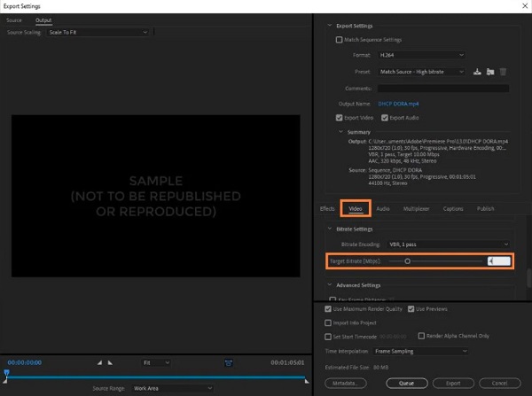Uncheck Export Video checkbox
This screenshot has height=396, width=532.
click(x=339, y=118)
